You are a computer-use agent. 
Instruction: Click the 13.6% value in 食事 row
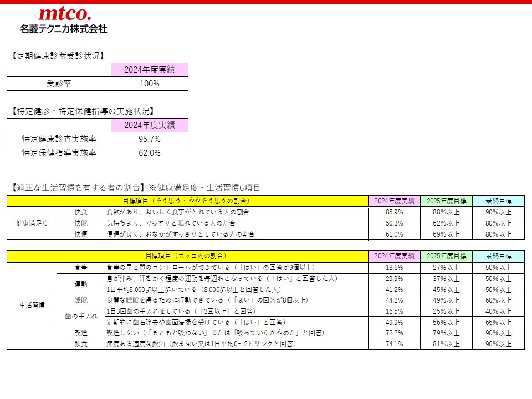click(x=393, y=267)
